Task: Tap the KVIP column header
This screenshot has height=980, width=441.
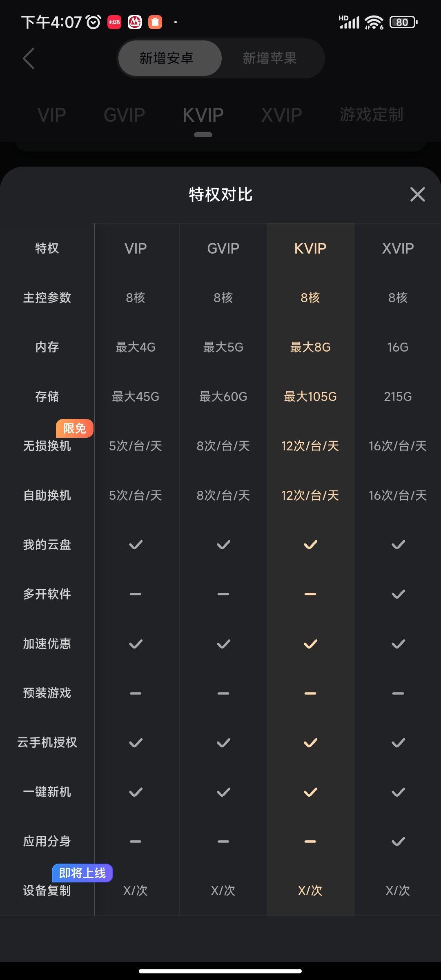Action: coord(310,248)
